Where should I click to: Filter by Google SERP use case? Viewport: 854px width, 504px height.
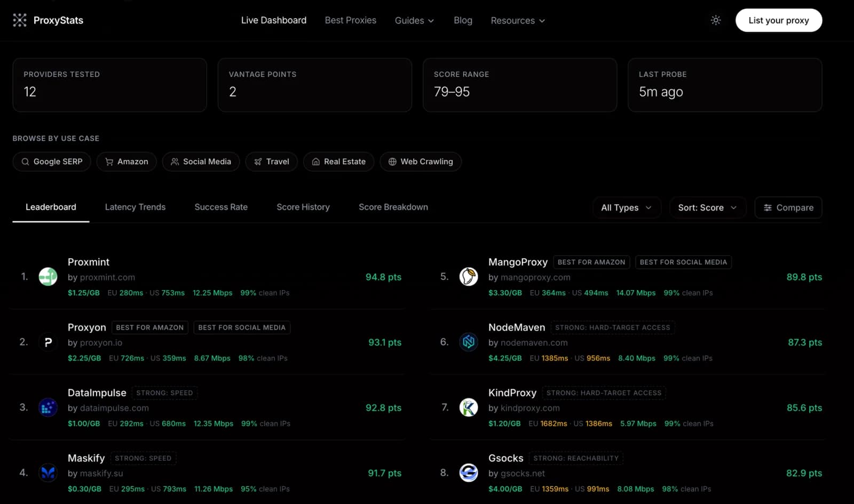[52, 162]
